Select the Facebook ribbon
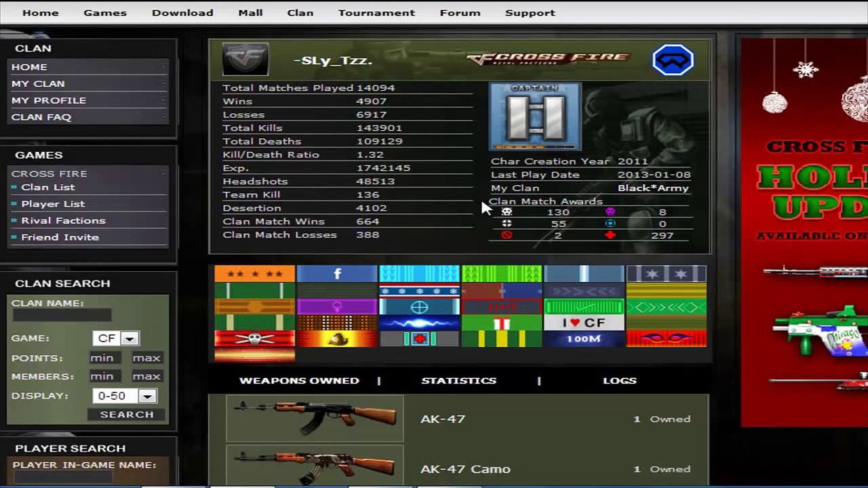868x488 pixels. pyautogui.click(x=337, y=274)
